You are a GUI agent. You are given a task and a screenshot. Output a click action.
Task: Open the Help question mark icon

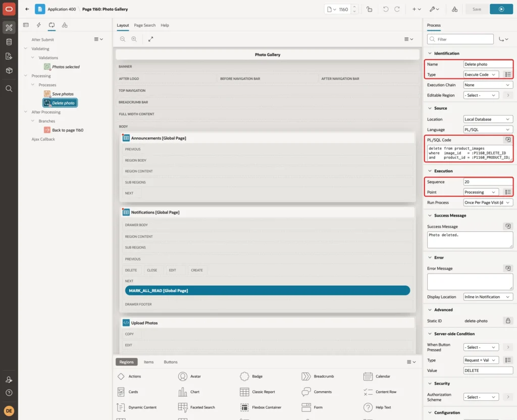9,393
